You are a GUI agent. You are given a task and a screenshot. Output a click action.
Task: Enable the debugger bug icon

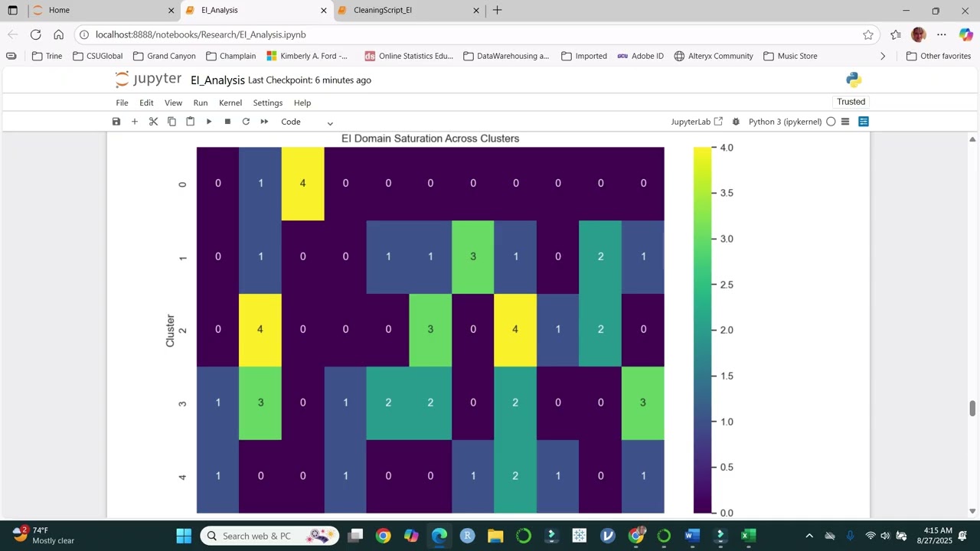click(736, 122)
